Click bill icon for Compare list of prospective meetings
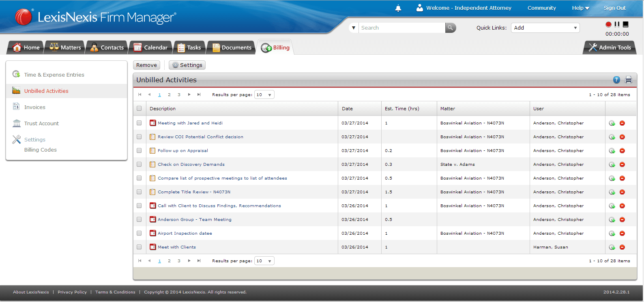The width and height of the screenshot is (644, 302). tap(612, 178)
